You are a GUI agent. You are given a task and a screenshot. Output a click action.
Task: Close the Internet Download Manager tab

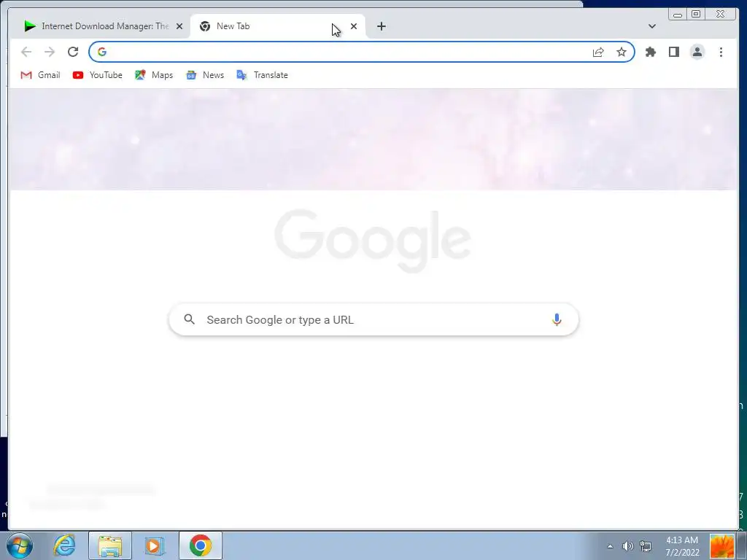click(179, 26)
